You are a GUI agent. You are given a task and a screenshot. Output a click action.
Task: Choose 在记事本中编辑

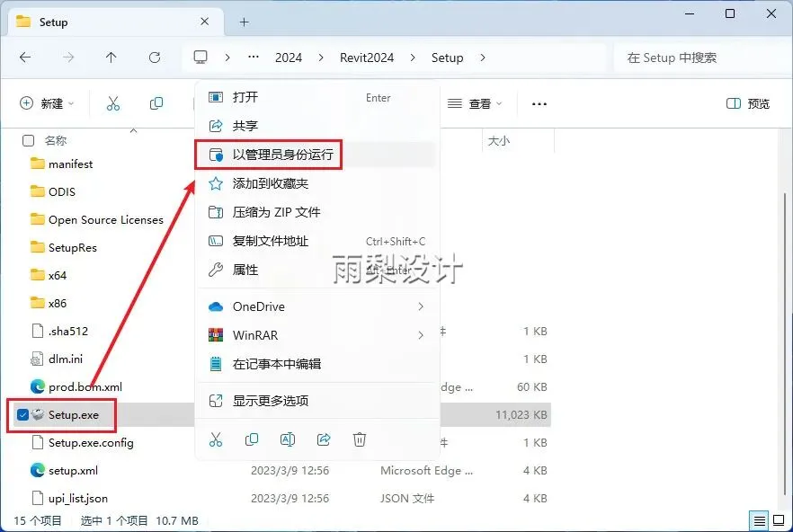(x=317, y=364)
